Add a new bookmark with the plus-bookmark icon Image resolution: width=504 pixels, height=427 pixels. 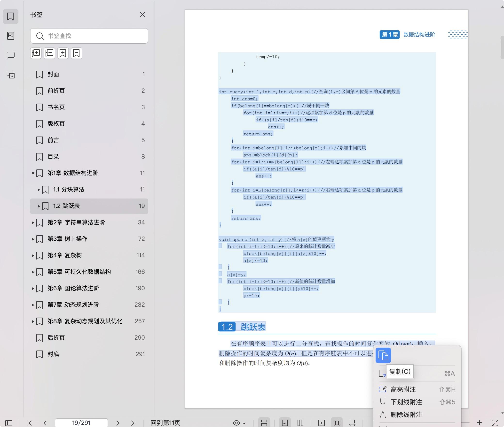(63, 53)
